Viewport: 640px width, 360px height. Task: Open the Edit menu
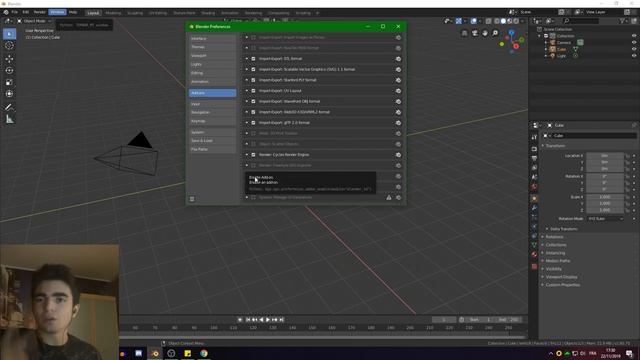click(x=26, y=12)
